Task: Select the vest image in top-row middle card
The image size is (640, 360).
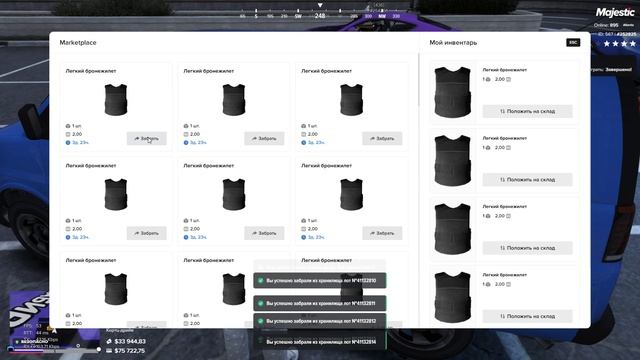Action: [234, 100]
